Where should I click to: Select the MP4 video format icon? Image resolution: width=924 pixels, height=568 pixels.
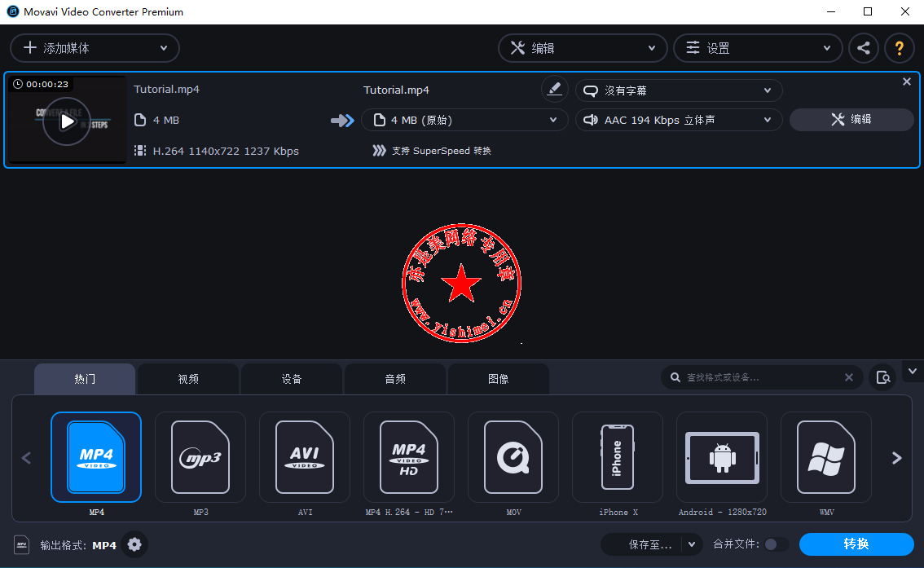click(96, 457)
